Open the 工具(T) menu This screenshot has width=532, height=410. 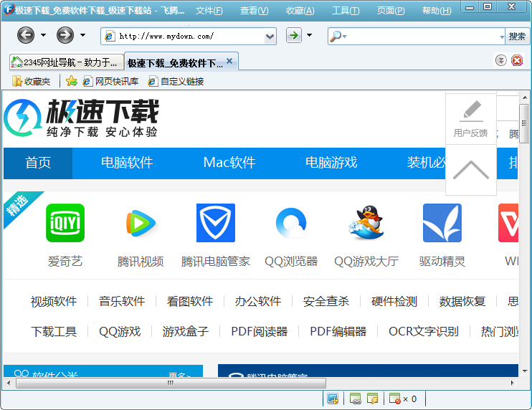(x=346, y=11)
